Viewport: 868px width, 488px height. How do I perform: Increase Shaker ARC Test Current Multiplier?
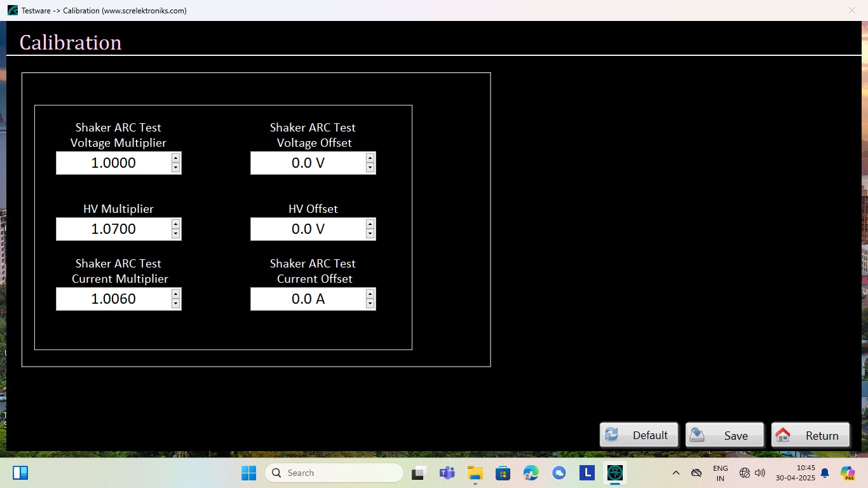point(176,294)
